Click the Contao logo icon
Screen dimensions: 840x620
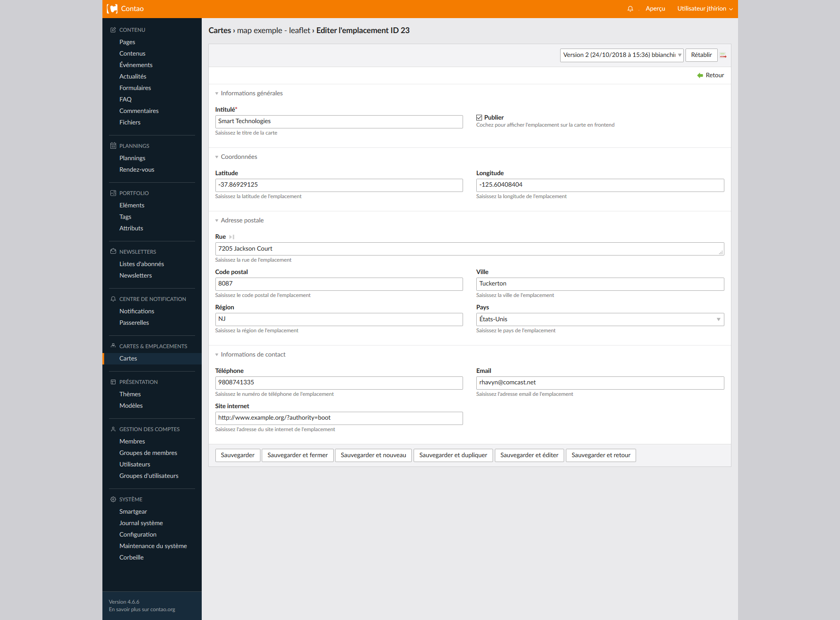[112, 9]
